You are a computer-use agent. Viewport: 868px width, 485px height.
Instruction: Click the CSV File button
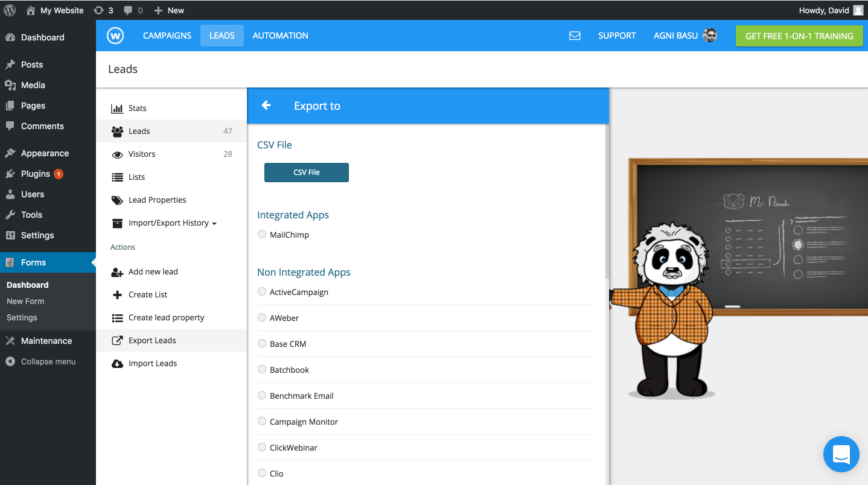[x=307, y=172]
